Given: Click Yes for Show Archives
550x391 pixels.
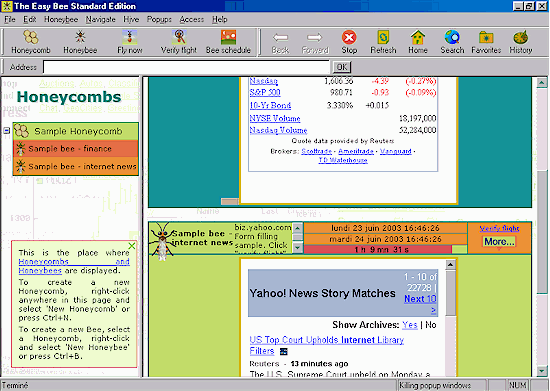Looking at the screenshot, I should pos(410,325).
